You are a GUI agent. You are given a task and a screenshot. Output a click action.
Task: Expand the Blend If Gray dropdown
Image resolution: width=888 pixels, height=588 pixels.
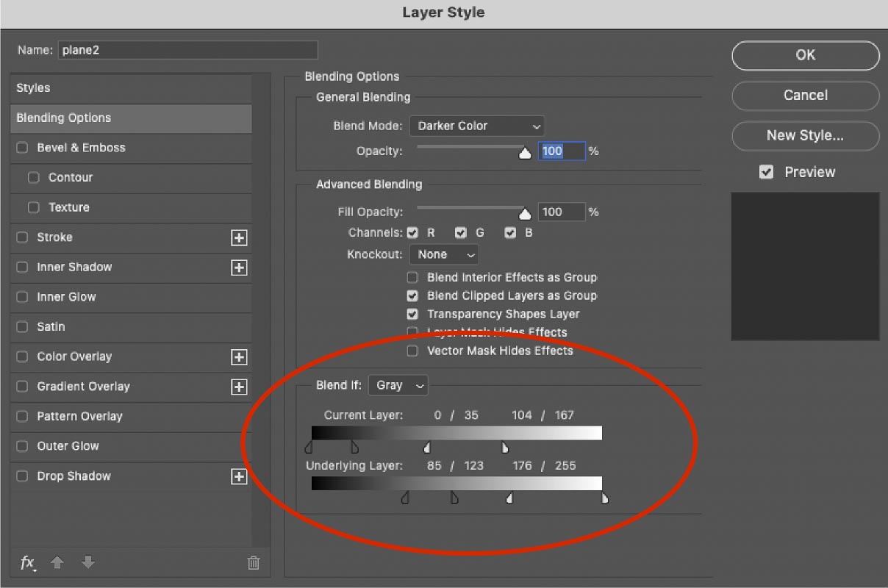[x=398, y=385]
